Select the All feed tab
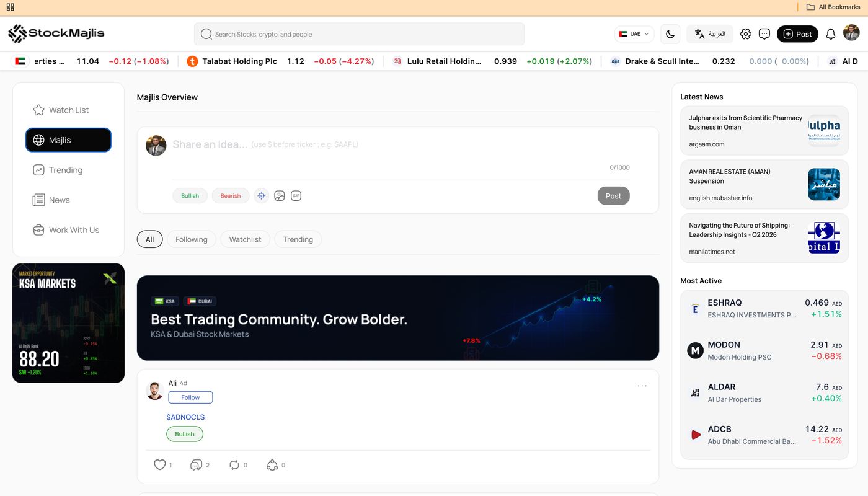This screenshot has height=496, width=868. click(149, 239)
